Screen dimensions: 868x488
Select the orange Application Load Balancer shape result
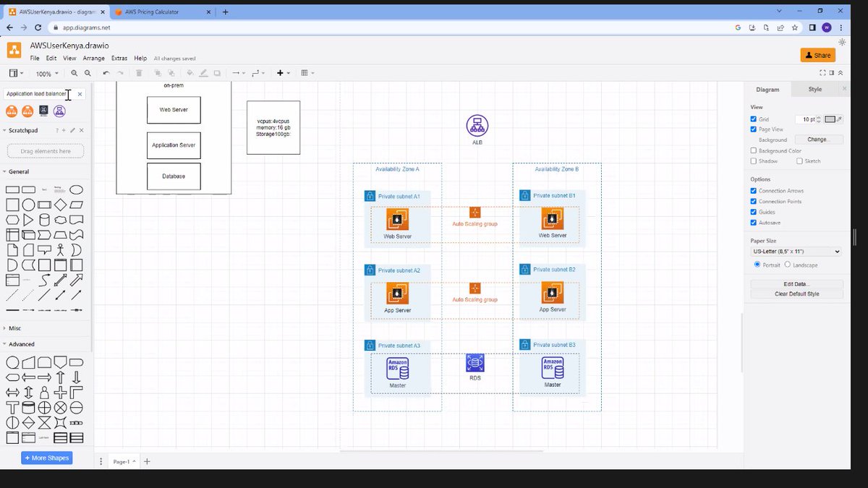point(11,111)
